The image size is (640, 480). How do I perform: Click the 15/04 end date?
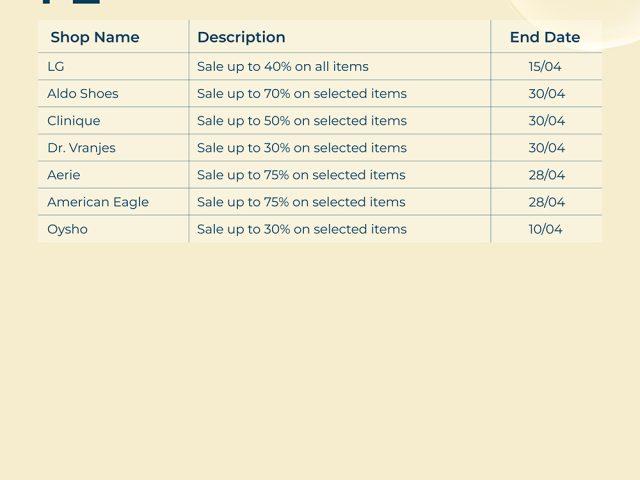click(x=546, y=67)
